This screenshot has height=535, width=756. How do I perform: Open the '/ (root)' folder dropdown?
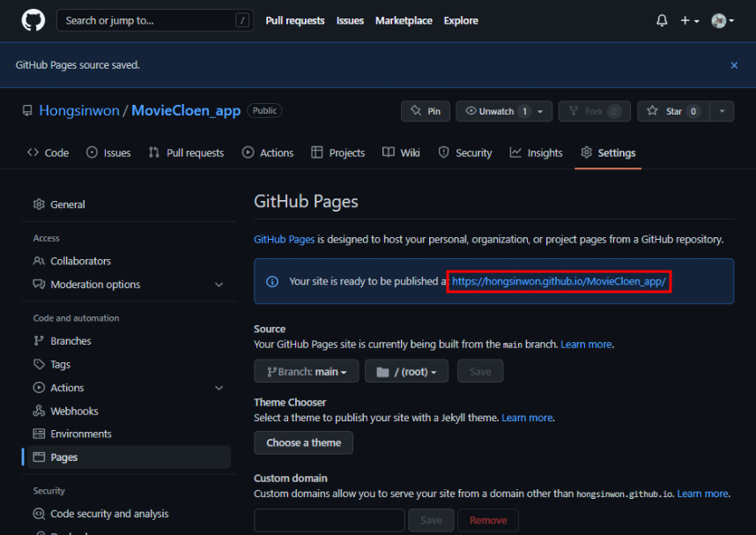click(406, 371)
